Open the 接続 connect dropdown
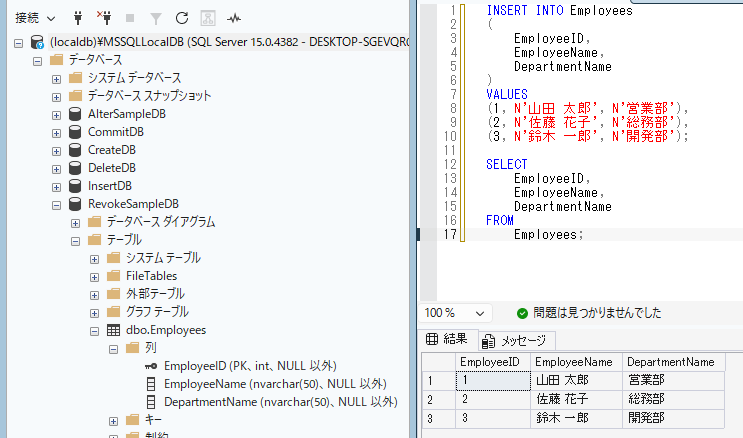 [x=35, y=18]
